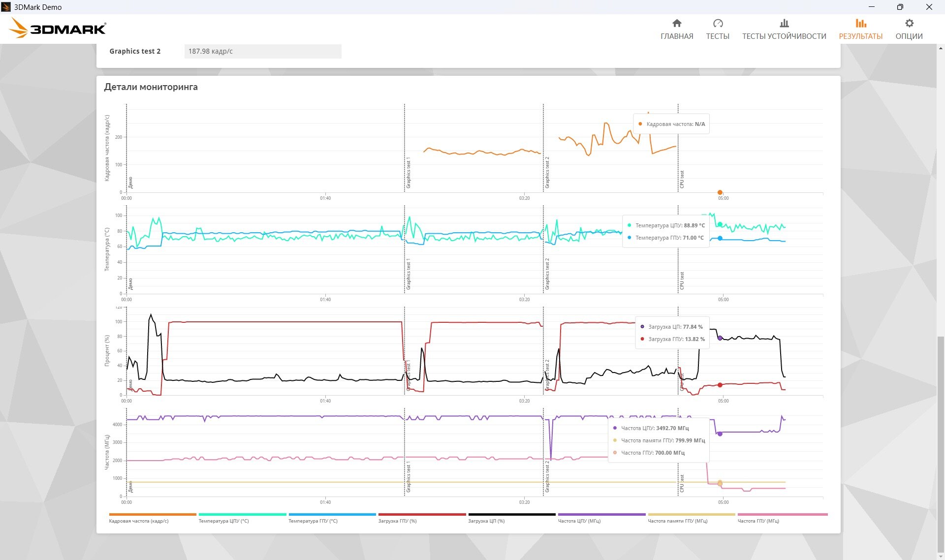Click the orange РЕЗУЛЬТАТЫ chart icon

(860, 23)
